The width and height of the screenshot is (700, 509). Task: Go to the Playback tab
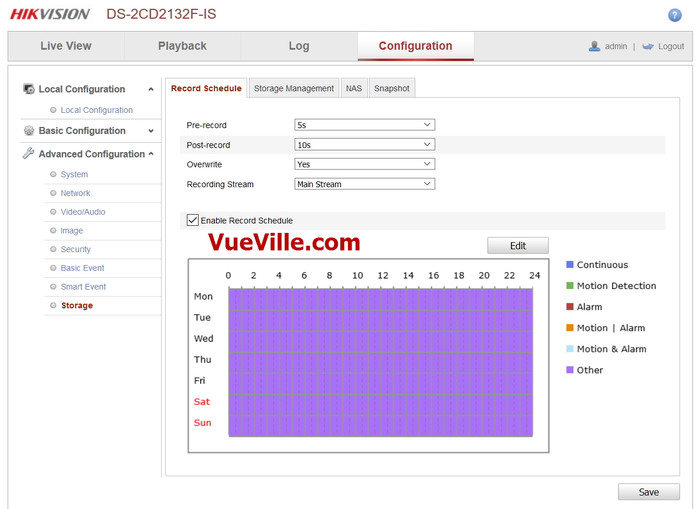click(182, 46)
